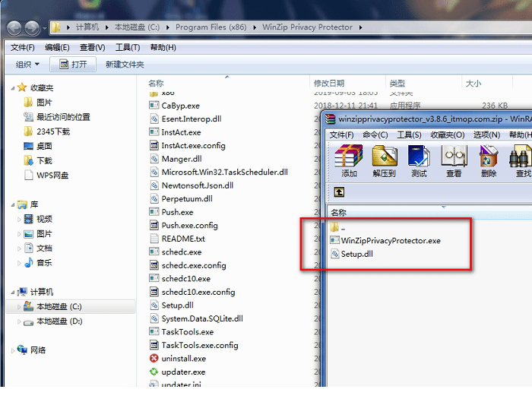Select System.Data.SQLite.dll in Explorer

(196, 318)
